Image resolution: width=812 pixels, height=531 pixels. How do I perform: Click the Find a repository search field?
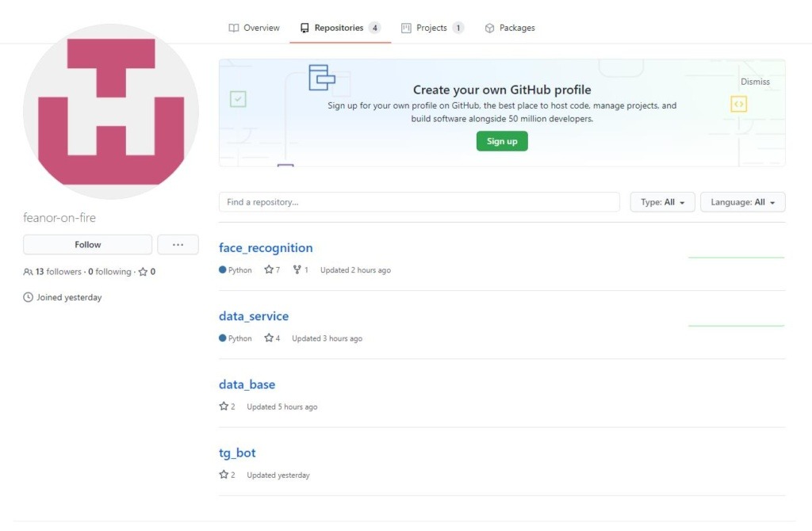419,202
